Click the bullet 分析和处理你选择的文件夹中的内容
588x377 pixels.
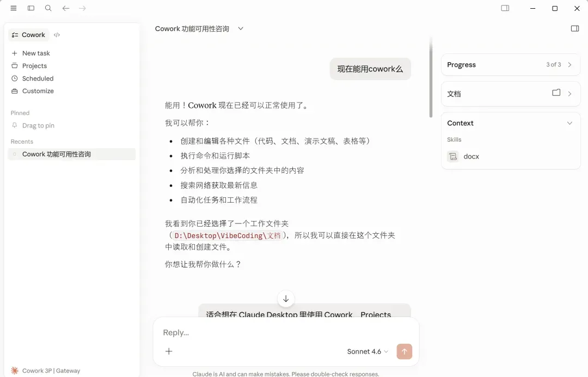click(242, 171)
